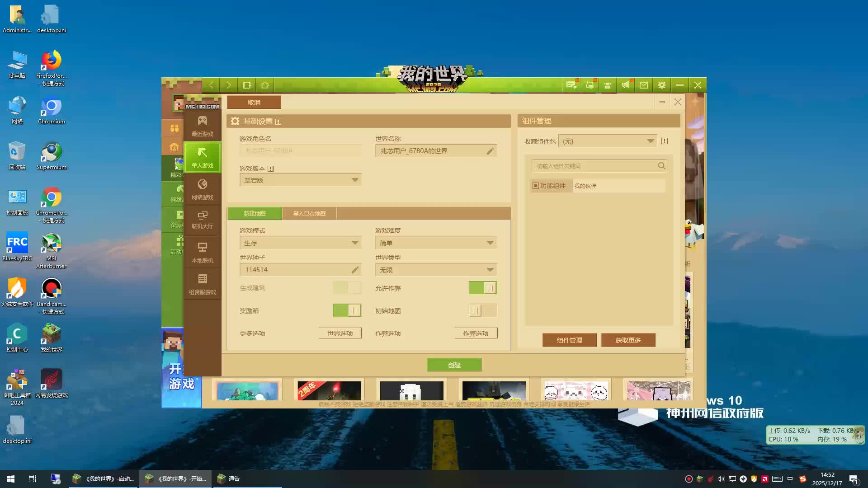Image resolution: width=868 pixels, height=488 pixels.
Task: Select the 新建地图 tab
Action: [254, 213]
